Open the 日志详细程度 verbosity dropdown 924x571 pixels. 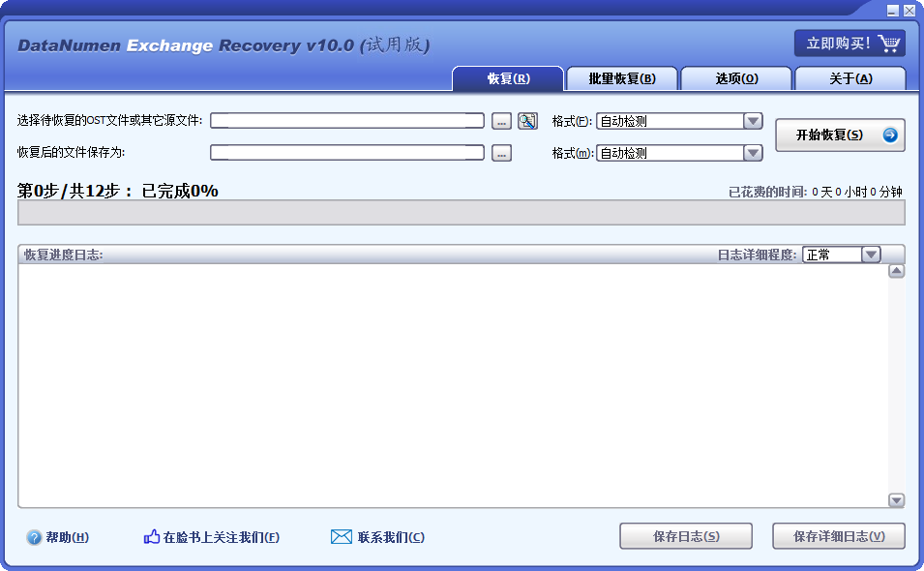click(x=872, y=255)
